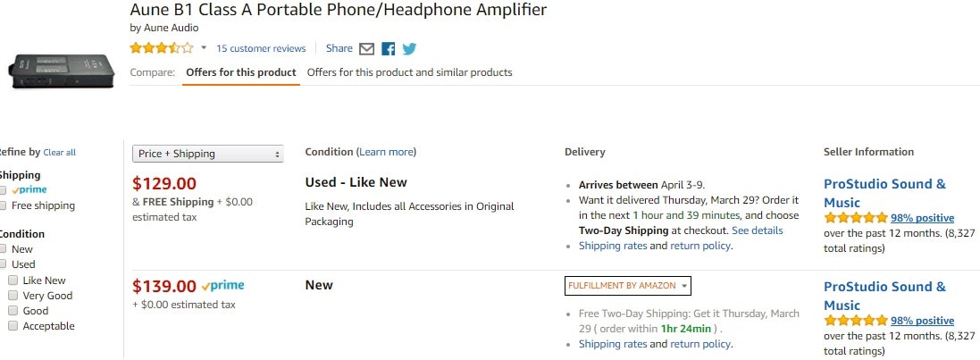Image resolution: width=980 pixels, height=360 pixels.
Task: Click the Aune B1 product thumbnail
Action: [x=62, y=70]
